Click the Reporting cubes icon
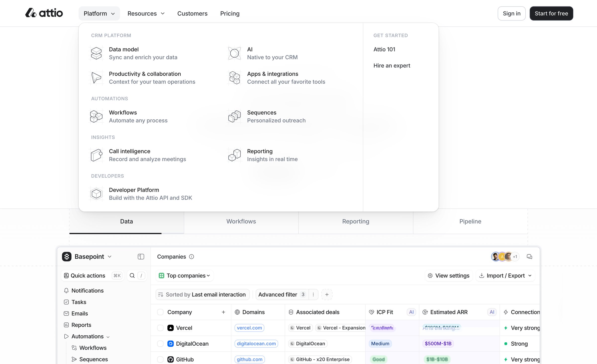The image size is (597, 364). tap(235, 155)
